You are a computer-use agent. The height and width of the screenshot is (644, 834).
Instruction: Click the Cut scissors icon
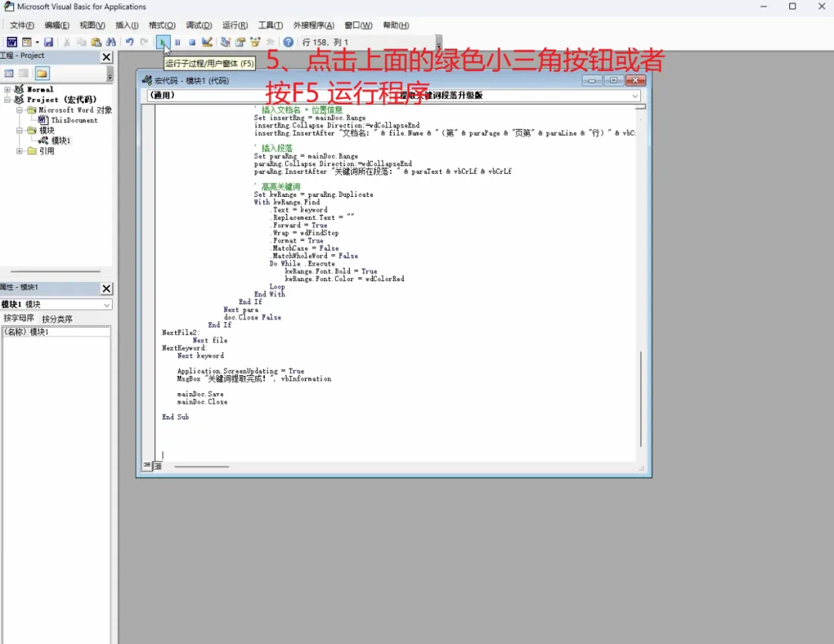[x=66, y=42]
